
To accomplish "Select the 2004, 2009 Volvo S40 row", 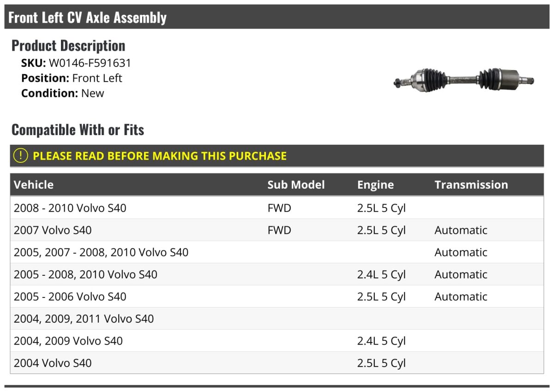I will click(277, 341).
